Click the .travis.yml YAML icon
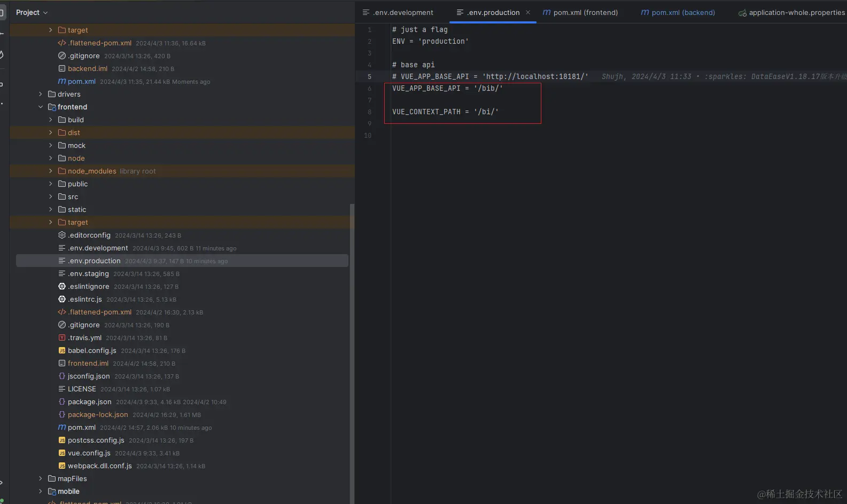Viewport: 847px width, 504px height. tap(62, 337)
